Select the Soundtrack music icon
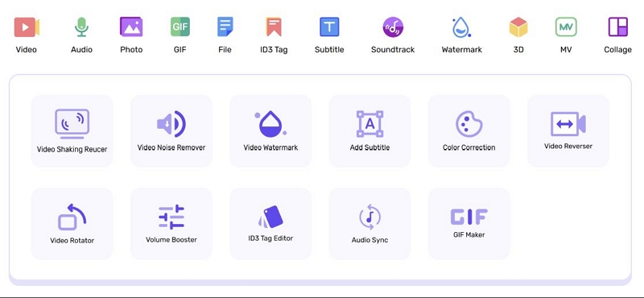Viewport: 644px width, 298px height. (393, 27)
